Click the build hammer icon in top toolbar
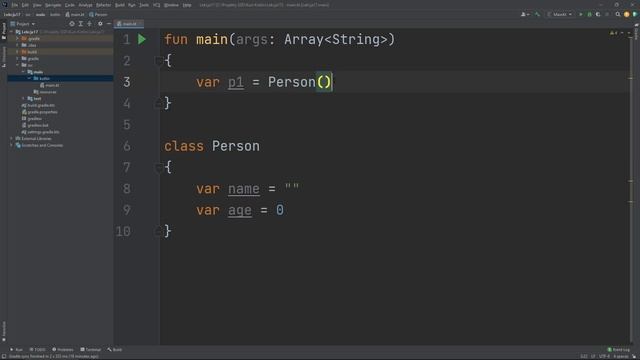 538,14
